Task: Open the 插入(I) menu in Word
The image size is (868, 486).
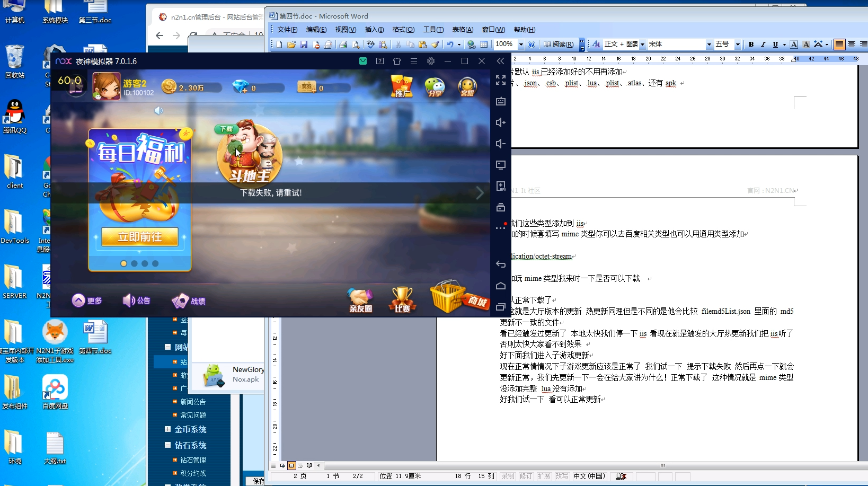Action: (x=375, y=30)
